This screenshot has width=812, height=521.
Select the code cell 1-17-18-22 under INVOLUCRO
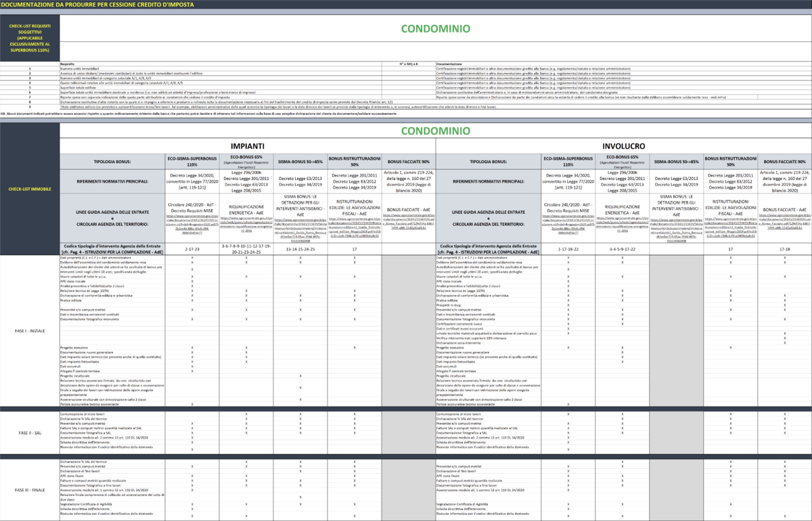coord(568,249)
